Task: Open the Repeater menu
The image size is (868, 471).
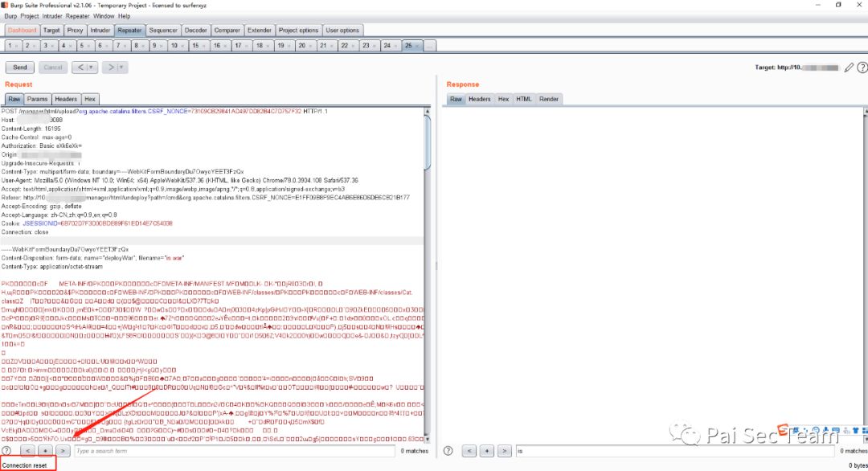Action: (77, 16)
